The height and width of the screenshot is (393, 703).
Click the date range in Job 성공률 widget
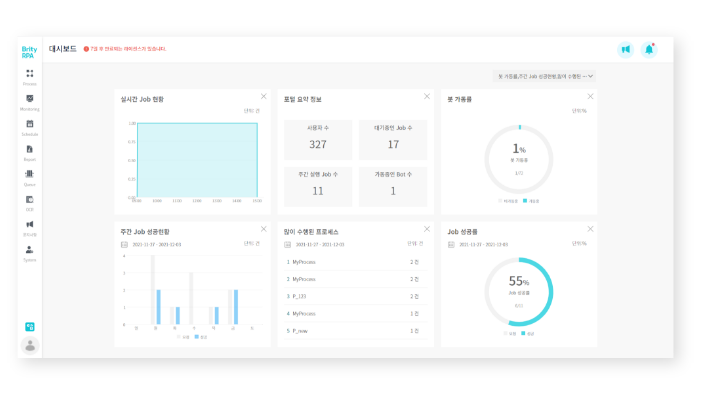click(484, 245)
